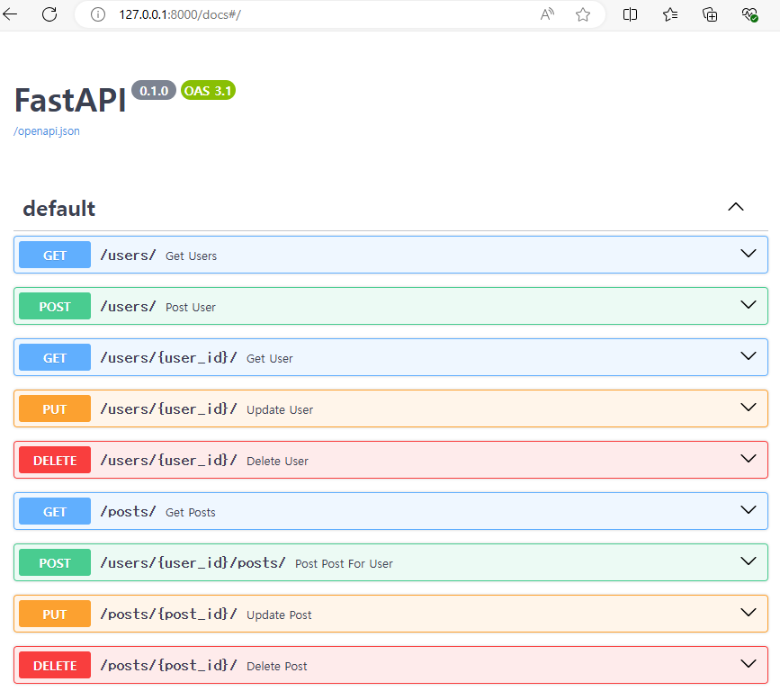Open Read Aloud icon in the address bar
Image resolution: width=780 pixels, height=700 pixels.
pos(547,14)
